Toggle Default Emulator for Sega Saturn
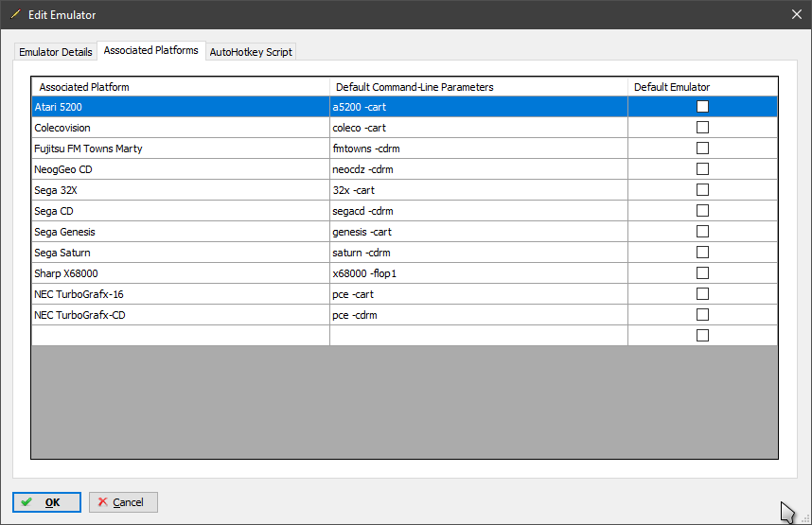Screen dimensions: 812x525 [x=703, y=253]
